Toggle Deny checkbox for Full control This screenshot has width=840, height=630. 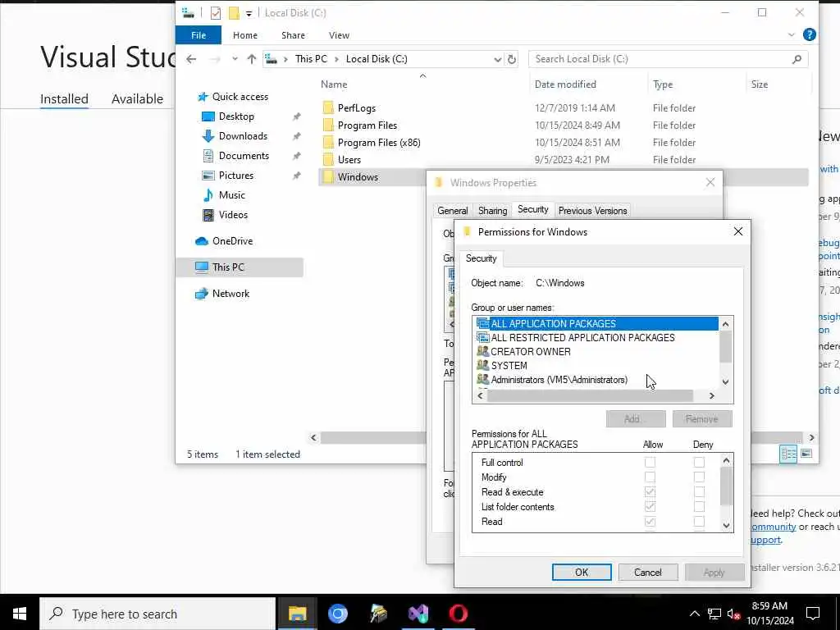[699, 463]
